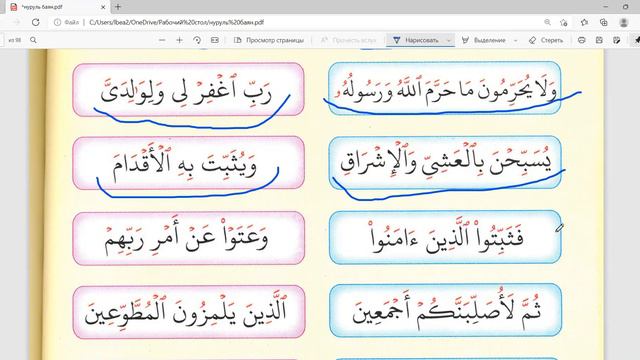Select the Стереть eraser tool
The height and width of the screenshot is (360, 640).
click(x=546, y=40)
